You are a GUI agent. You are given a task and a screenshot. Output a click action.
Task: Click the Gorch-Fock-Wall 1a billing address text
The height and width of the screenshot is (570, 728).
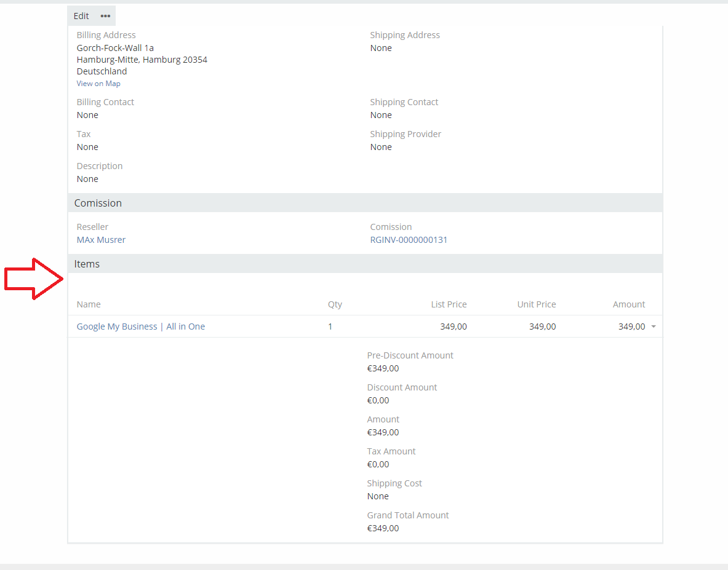click(x=115, y=48)
